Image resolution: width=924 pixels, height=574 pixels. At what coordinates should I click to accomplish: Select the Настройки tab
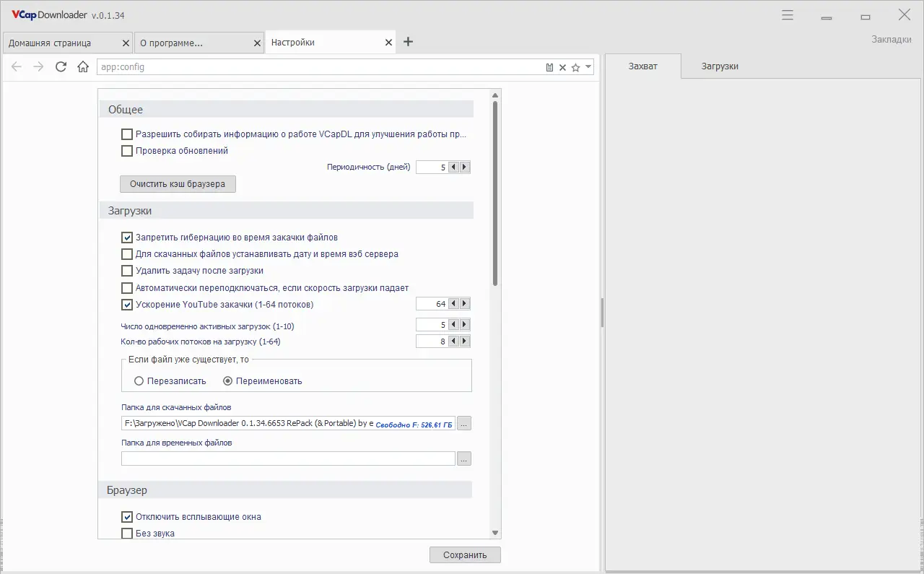point(331,43)
